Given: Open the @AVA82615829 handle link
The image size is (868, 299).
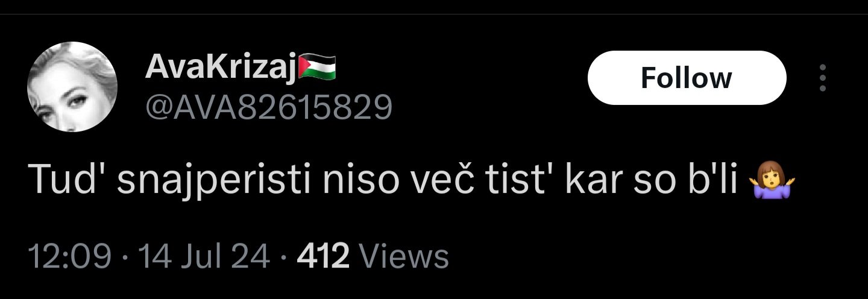Looking at the screenshot, I should pyautogui.click(x=269, y=108).
